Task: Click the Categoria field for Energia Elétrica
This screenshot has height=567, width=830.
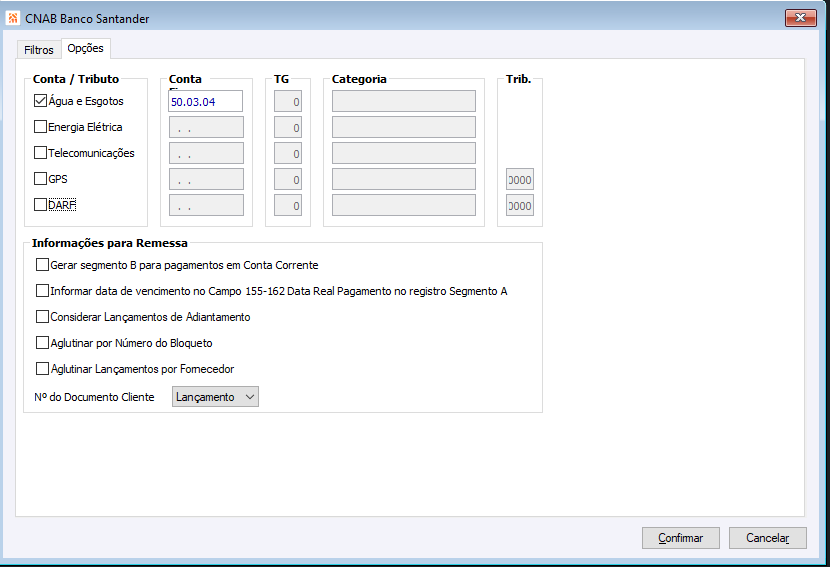Action: 404,127
